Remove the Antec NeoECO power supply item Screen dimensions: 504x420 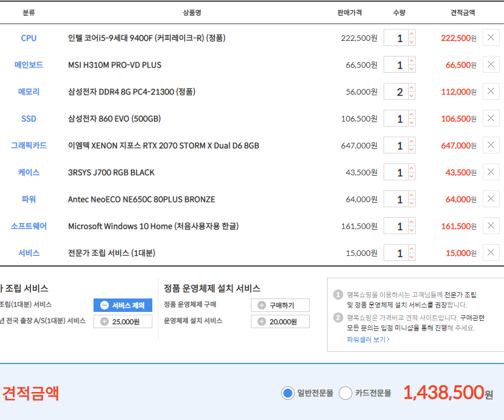pos(491,199)
